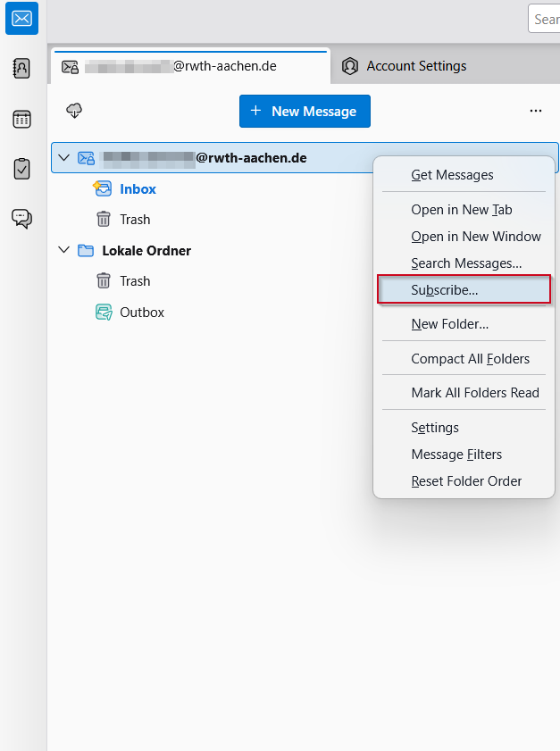Viewport: 560px width, 751px height.
Task: Choose Open in New Window
Action: (464, 237)
